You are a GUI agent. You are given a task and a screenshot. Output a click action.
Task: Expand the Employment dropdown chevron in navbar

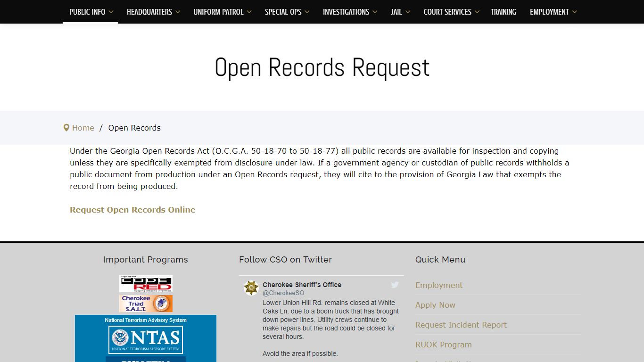coord(574,12)
